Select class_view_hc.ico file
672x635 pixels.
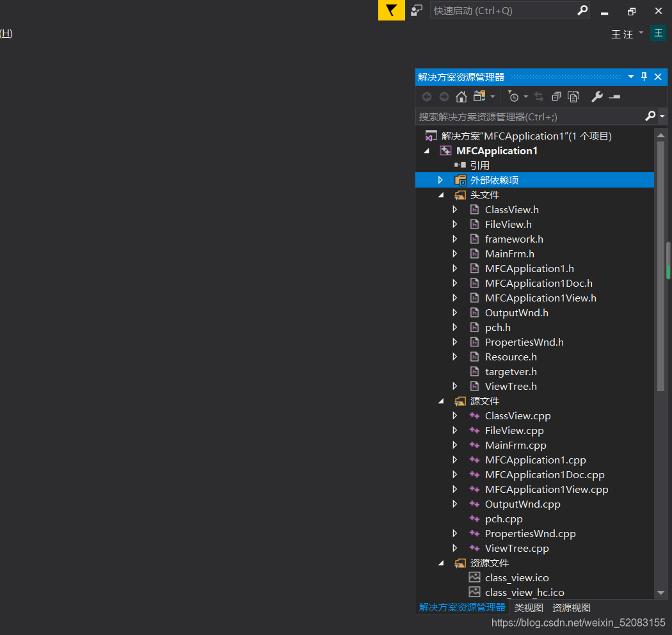point(525,593)
